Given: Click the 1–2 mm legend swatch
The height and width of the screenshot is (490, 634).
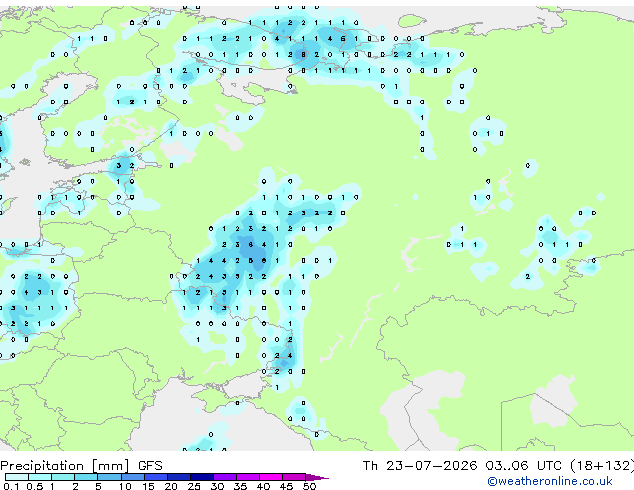Looking at the screenshot, I should coord(63,477).
